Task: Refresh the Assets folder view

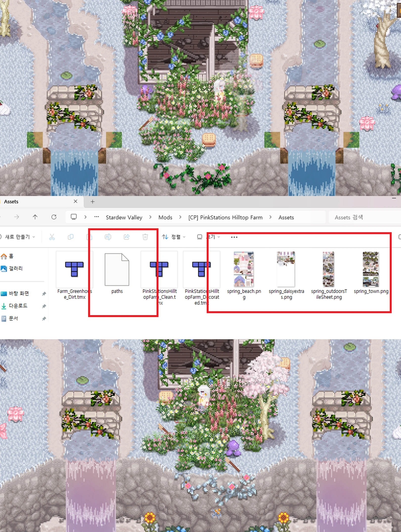Action: [54, 217]
